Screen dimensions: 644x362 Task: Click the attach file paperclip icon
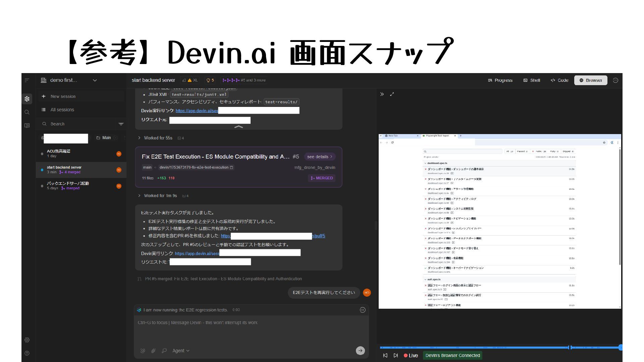point(153,351)
